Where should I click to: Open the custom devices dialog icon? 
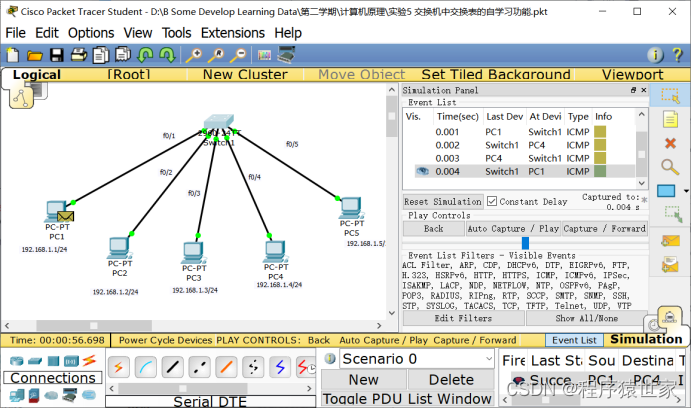coord(286,55)
